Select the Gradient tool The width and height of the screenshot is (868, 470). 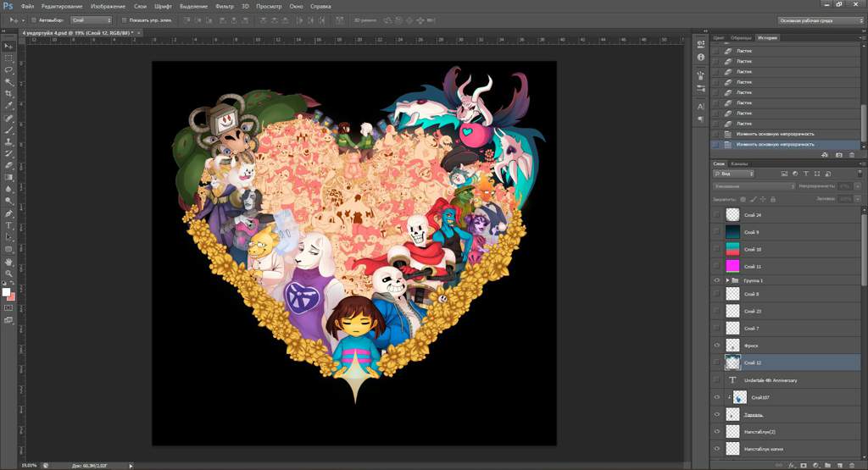(8, 178)
